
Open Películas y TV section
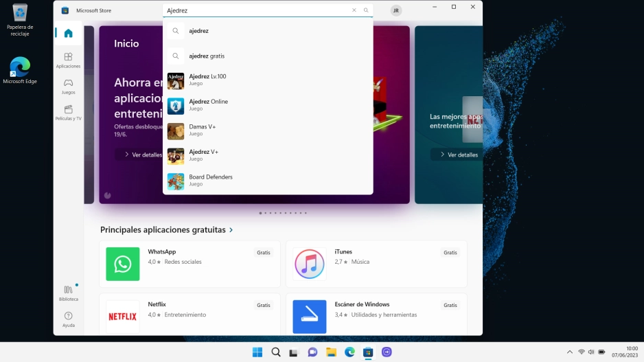pos(68,113)
